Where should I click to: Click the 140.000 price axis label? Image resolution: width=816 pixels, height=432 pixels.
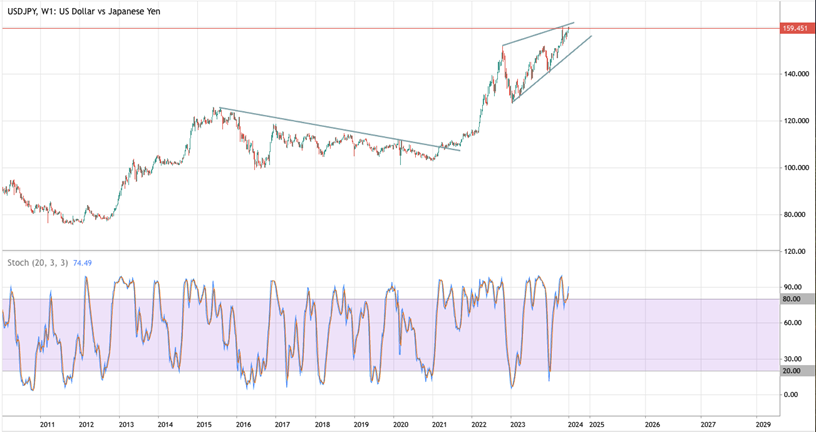(795, 74)
